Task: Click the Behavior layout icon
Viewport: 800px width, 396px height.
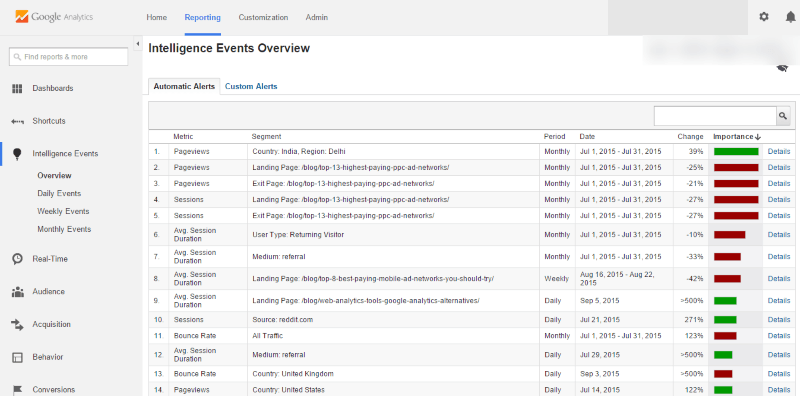Action: [x=17, y=357]
